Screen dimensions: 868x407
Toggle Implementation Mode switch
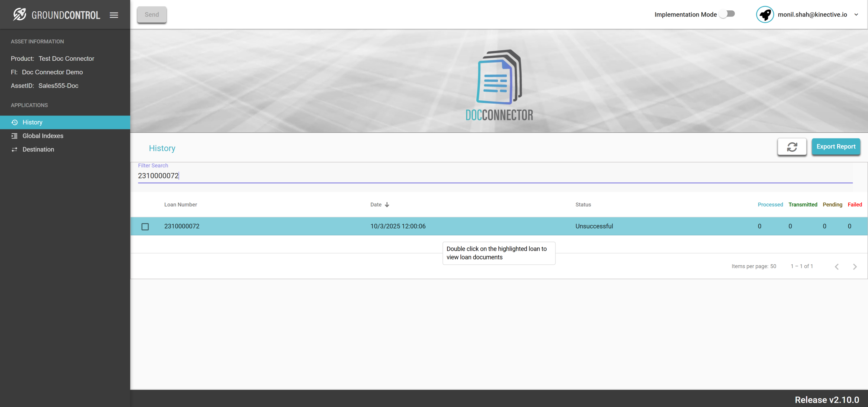(727, 14)
